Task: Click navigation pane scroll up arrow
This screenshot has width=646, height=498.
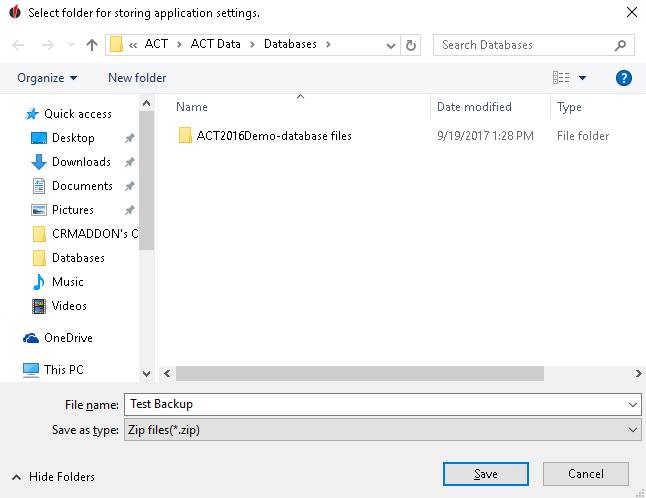Action: (146, 103)
